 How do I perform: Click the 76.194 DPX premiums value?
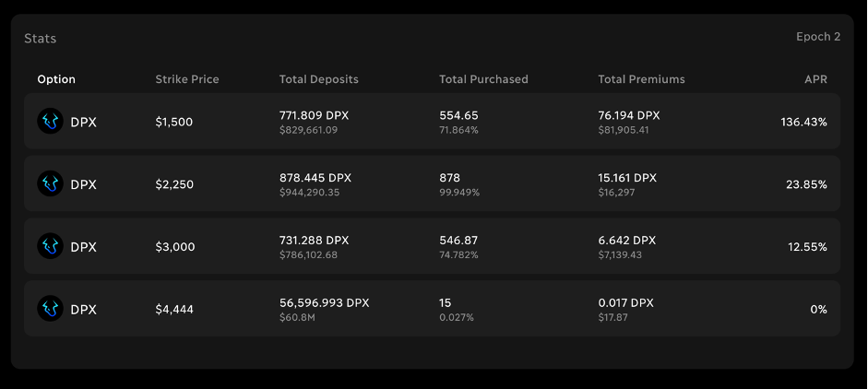pos(629,115)
